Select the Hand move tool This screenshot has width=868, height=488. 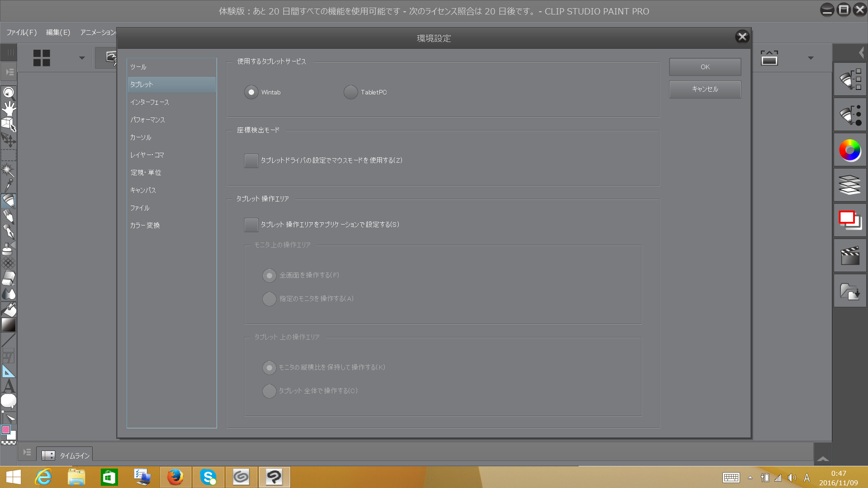pos(9,108)
